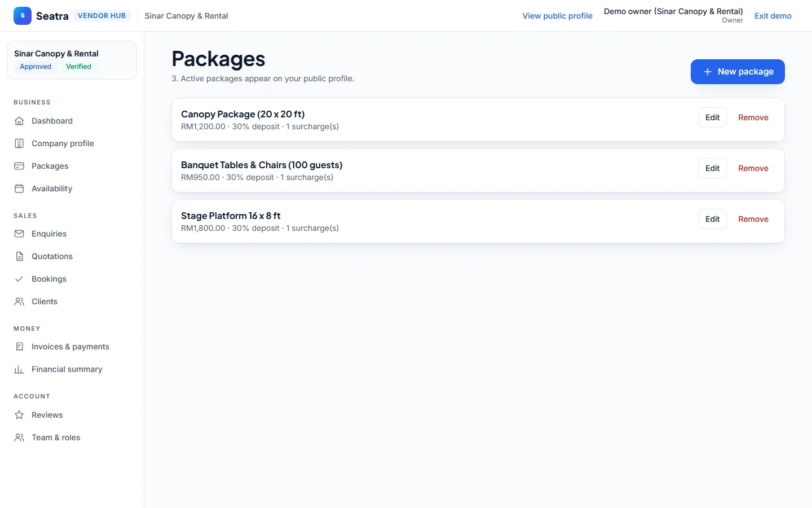Open the Bookings page

[72, 279]
